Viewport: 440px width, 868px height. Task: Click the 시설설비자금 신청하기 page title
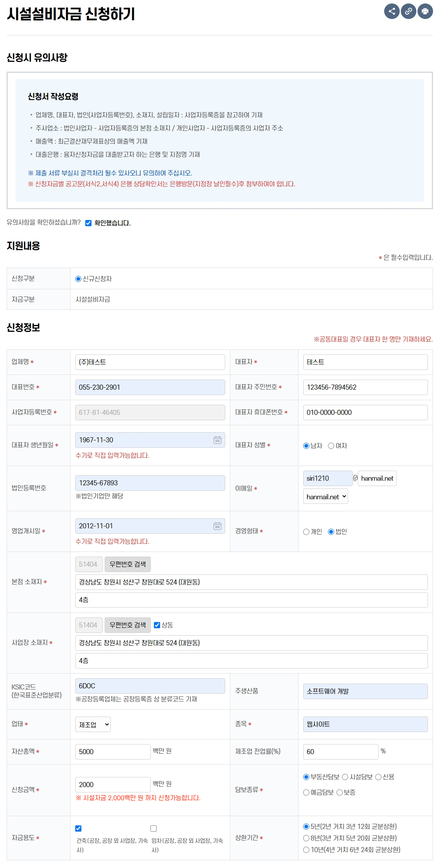(71, 14)
